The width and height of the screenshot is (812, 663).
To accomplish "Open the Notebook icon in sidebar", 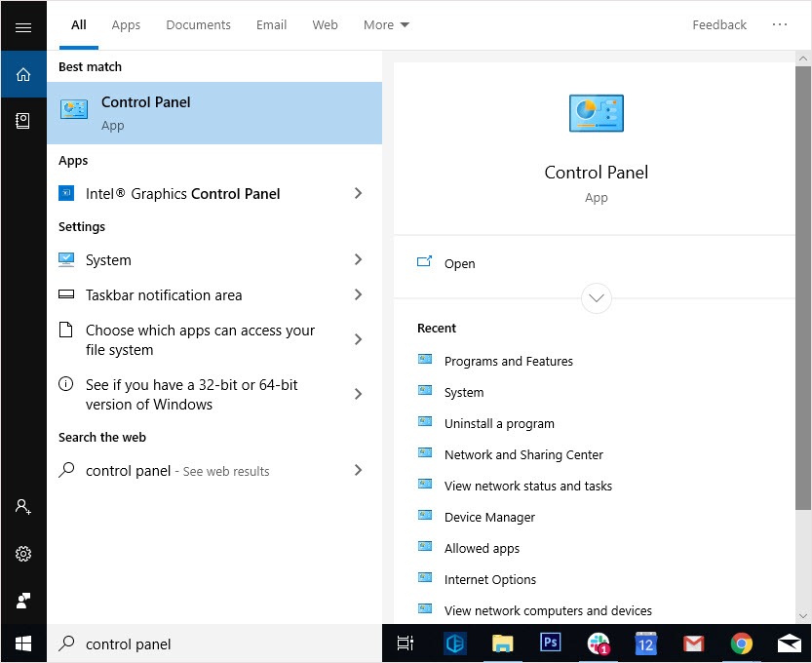I will pos(22,121).
